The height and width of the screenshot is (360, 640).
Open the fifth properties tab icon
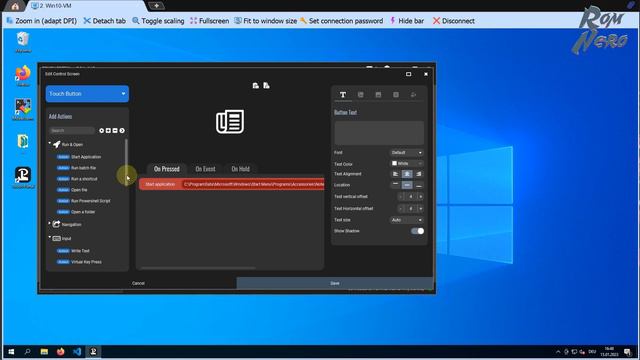pos(413,95)
